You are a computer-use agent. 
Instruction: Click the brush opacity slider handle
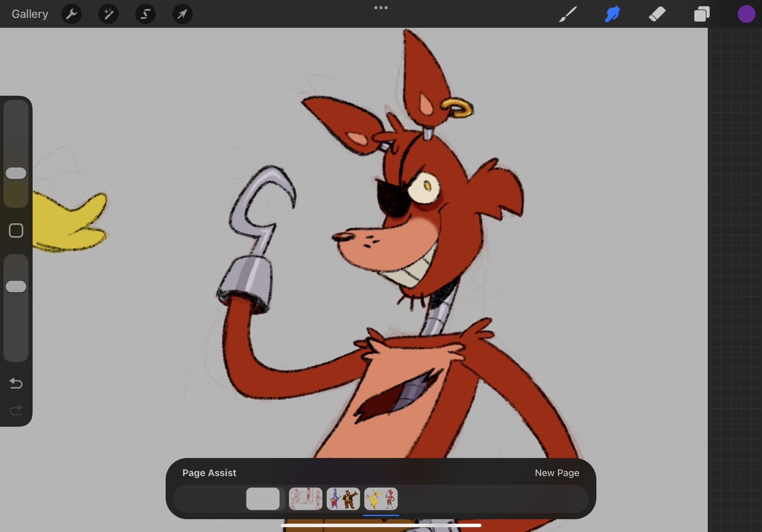[x=16, y=287]
